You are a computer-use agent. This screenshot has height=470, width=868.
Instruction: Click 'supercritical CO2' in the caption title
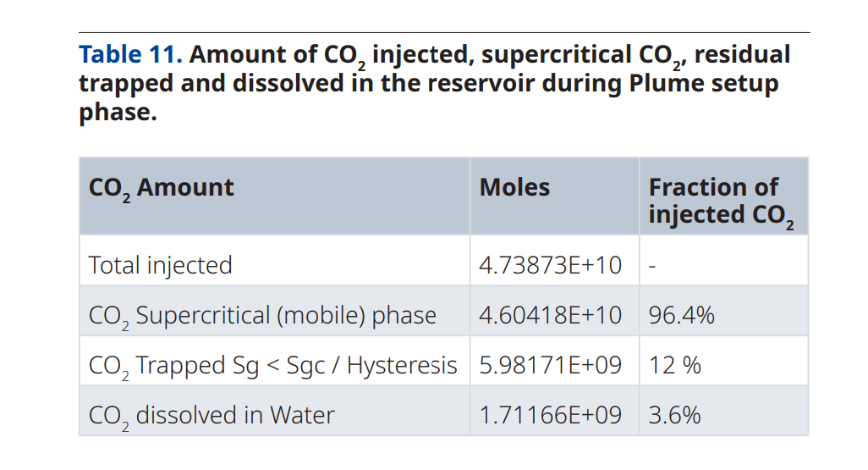pyautogui.click(x=582, y=55)
